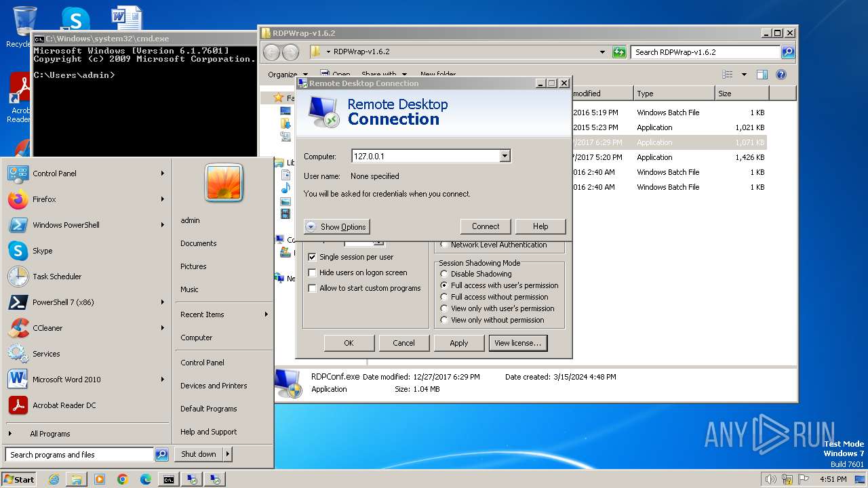Click Apply in the RDP configuration dialog
Screen dimensions: 868x488
[459, 343]
